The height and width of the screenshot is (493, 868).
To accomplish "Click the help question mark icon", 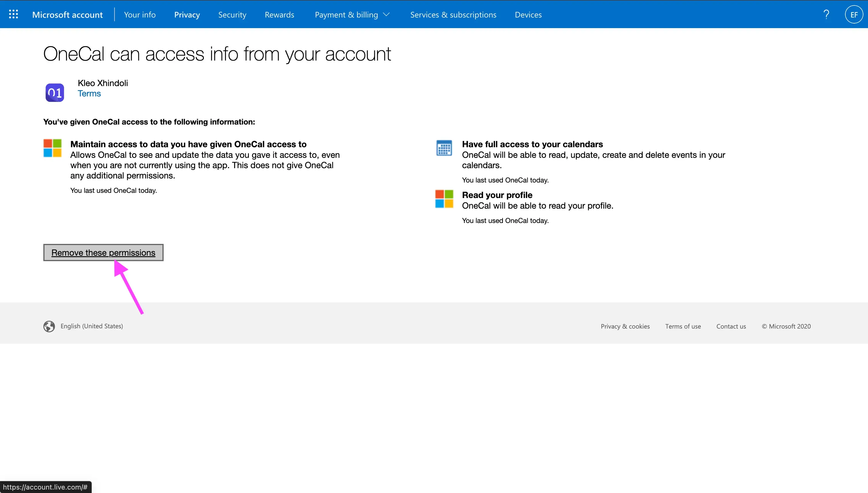I will 827,14.
